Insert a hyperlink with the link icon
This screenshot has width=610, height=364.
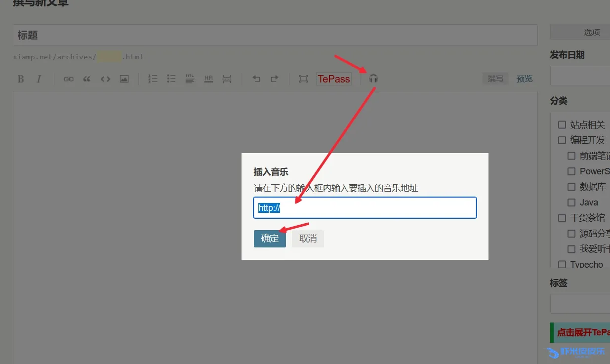pos(69,79)
